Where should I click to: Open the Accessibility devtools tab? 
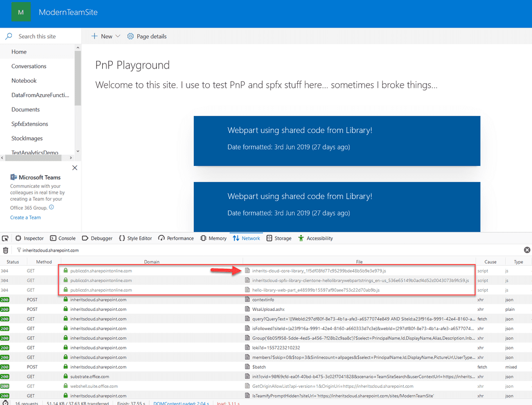tap(315, 238)
